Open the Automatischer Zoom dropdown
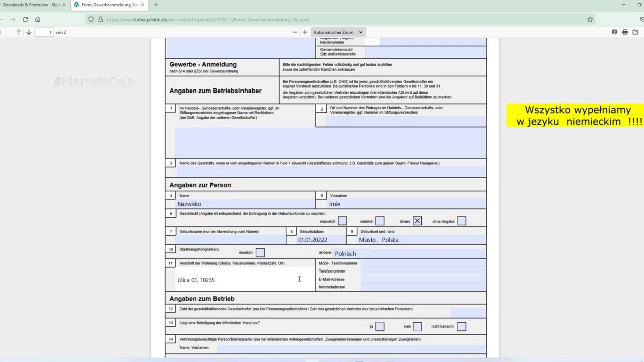This screenshot has width=644, height=362. tap(338, 32)
